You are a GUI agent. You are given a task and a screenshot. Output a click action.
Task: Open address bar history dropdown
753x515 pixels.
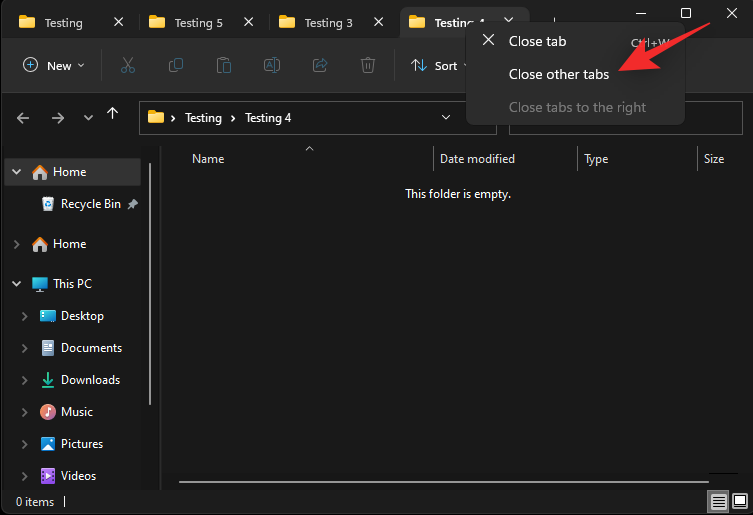point(446,117)
